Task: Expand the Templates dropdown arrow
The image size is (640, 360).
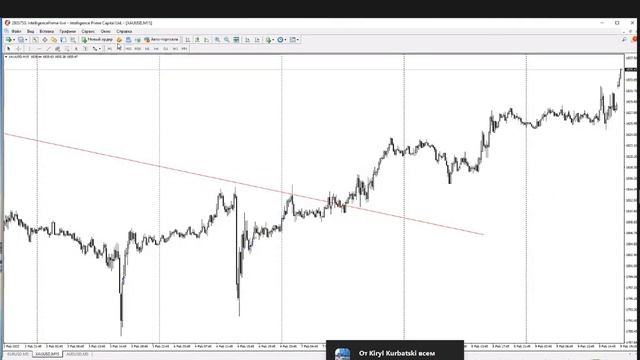Action: 298,40
